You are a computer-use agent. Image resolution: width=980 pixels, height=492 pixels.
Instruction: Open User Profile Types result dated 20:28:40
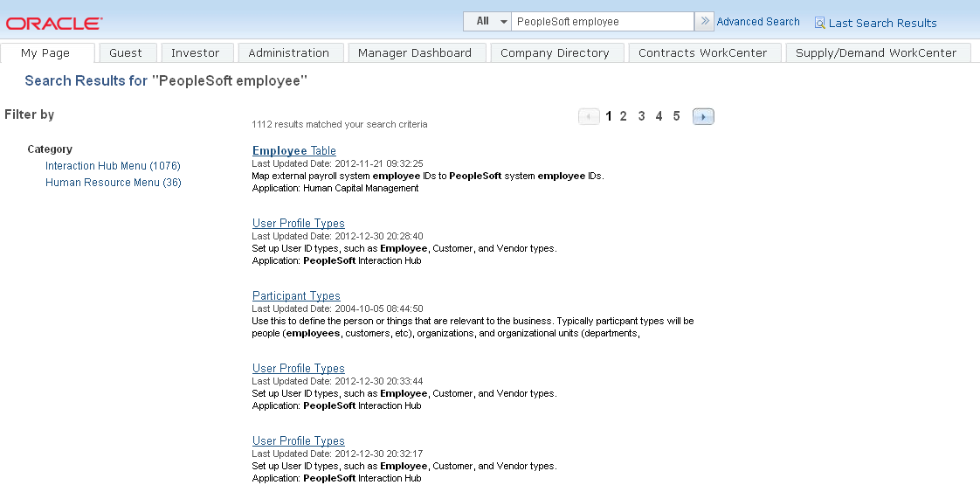pyautogui.click(x=299, y=223)
